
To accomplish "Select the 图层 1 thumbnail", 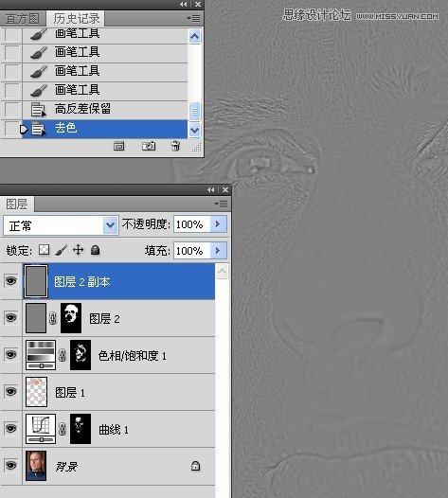I will click(x=37, y=392).
